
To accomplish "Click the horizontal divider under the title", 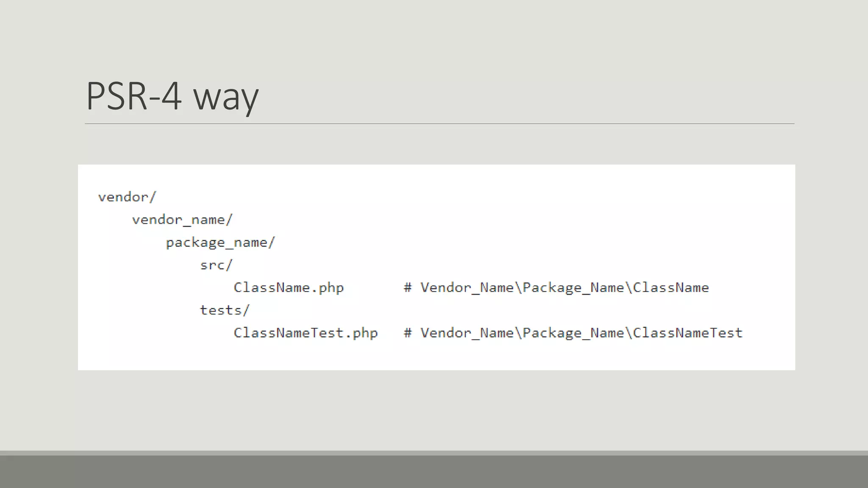I will tap(439, 124).
